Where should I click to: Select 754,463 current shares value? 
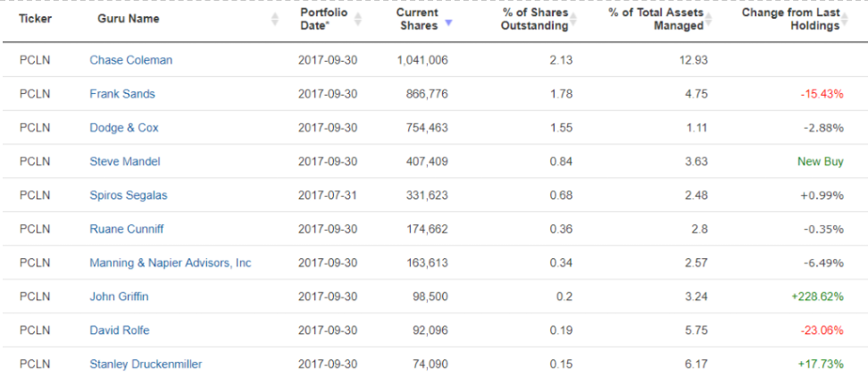[427, 128]
